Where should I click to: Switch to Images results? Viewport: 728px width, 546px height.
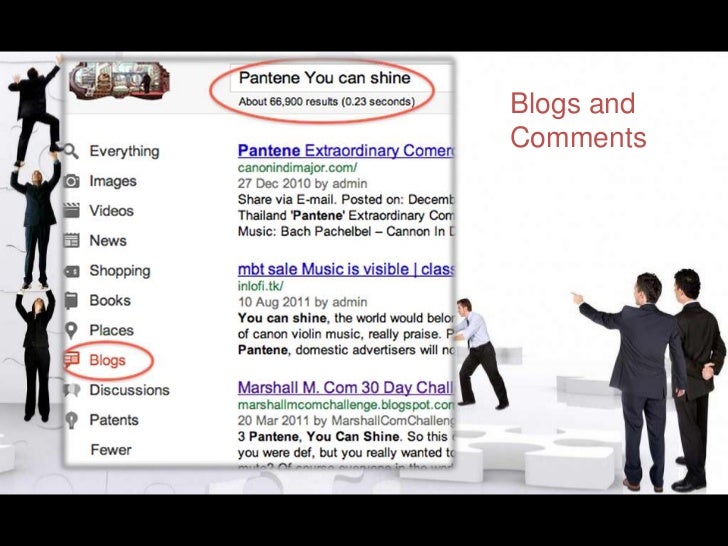[x=113, y=181]
